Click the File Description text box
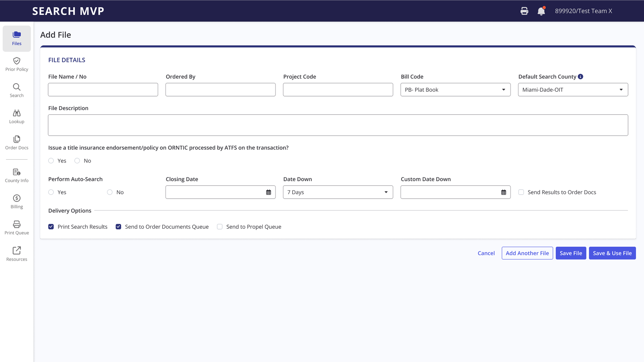This screenshot has height=362, width=644. 338,125
